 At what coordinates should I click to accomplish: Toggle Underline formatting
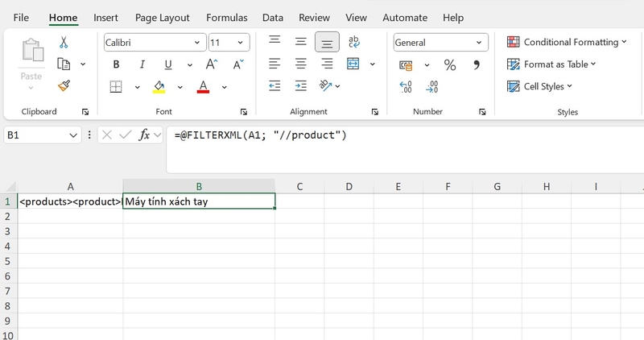[168, 64]
